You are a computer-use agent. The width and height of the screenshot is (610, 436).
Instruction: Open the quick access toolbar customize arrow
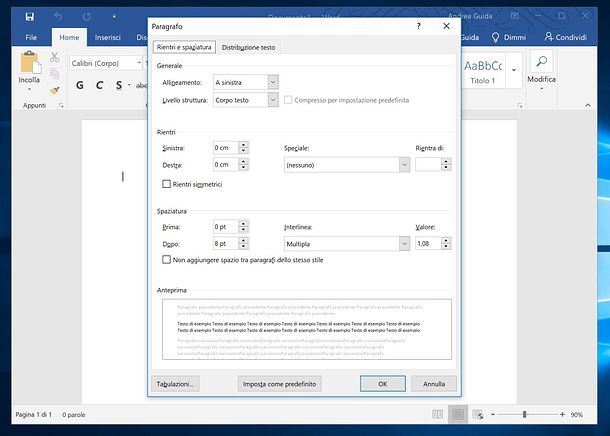pyautogui.click(x=114, y=17)
